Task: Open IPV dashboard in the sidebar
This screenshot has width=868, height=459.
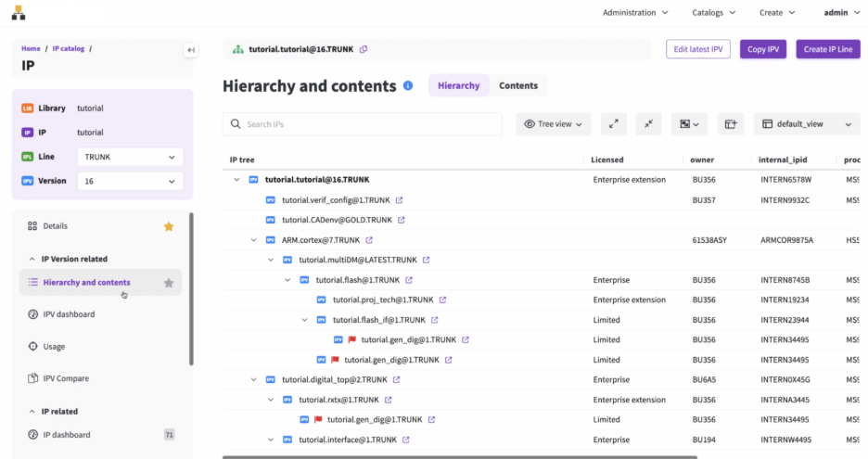Action: coord(69,314)
